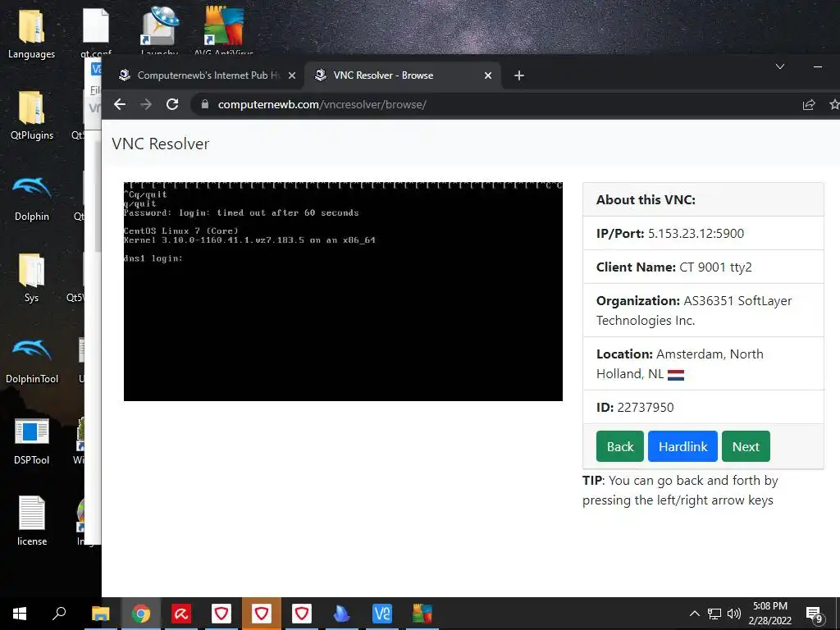Click the Netherlands flag icon
Image resolution: width=840 pixels, height=630 pixels.
(x=676, y=375)
